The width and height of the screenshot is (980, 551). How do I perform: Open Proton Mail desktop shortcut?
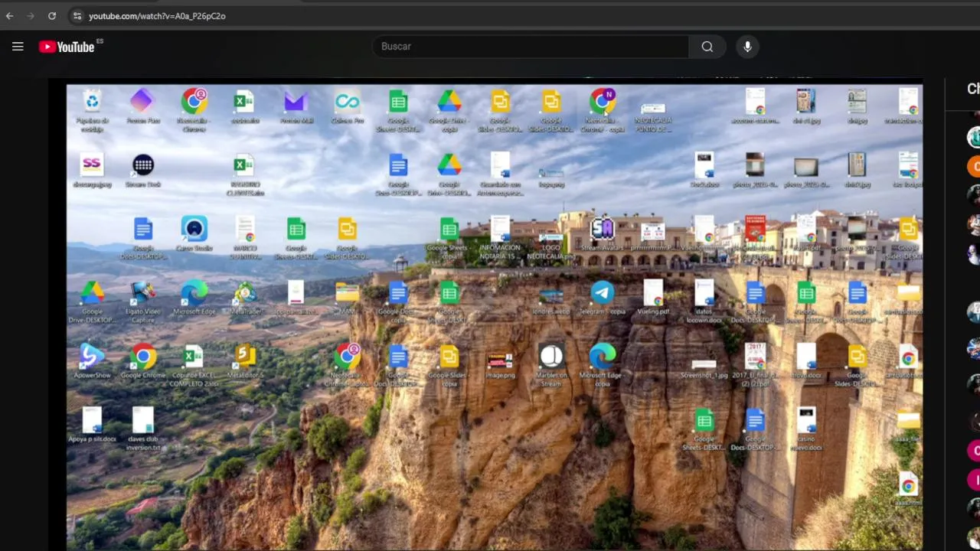tap(296, 106)
